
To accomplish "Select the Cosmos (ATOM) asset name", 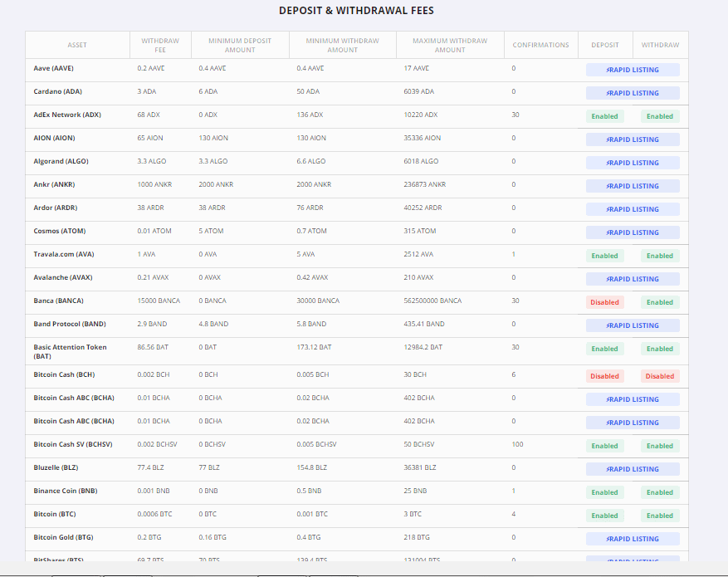I will coord(60,231).
